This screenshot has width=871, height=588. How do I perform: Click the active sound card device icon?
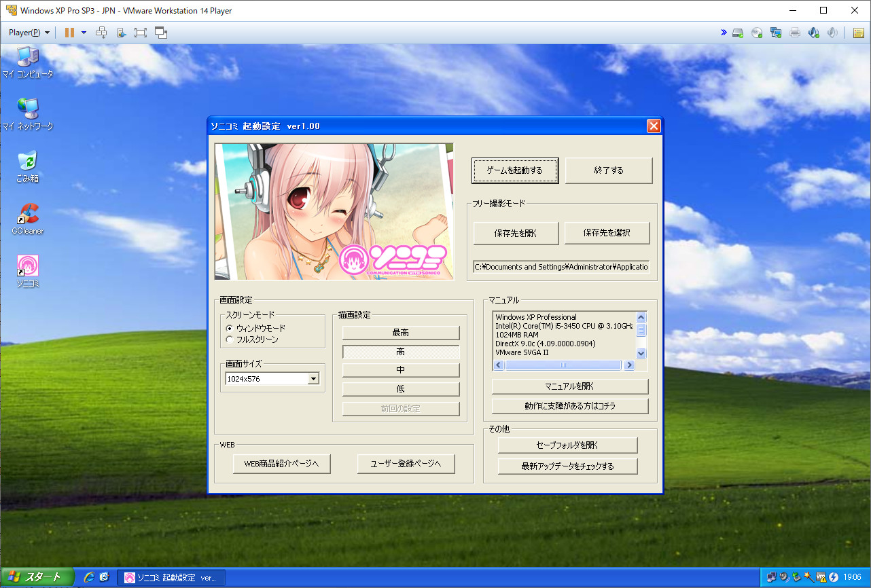point(814,33)
